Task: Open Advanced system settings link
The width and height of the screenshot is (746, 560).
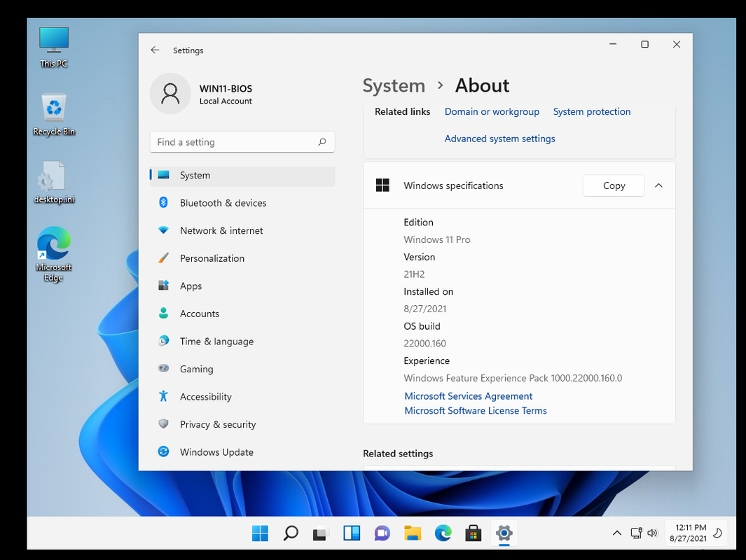Action: pyautogui.click(x=499, y=139)
